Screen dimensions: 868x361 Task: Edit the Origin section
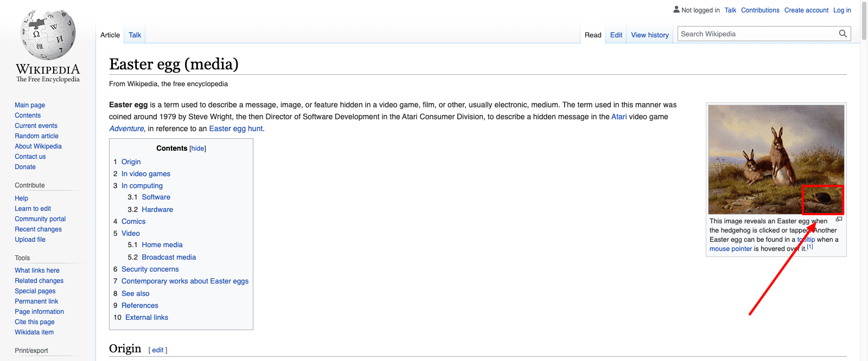[x=157, y=350]
